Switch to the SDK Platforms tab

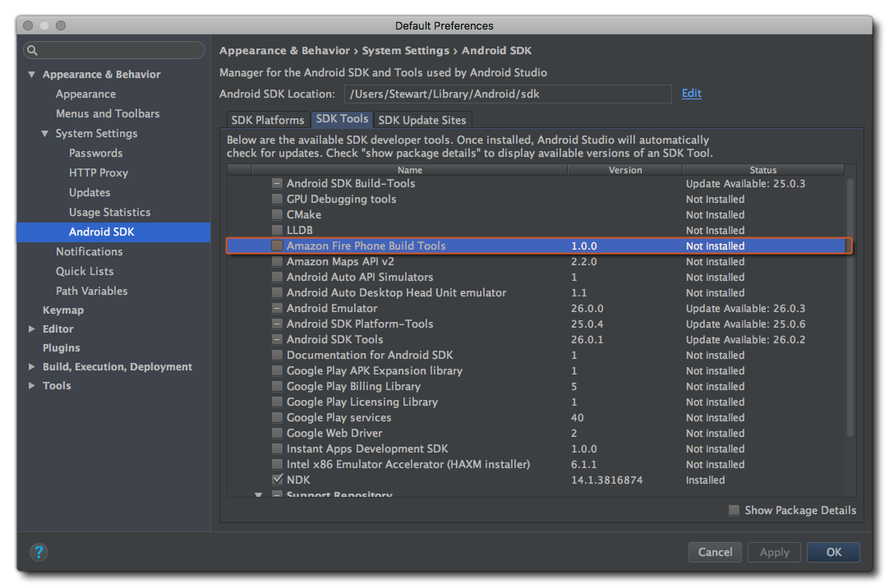coord(268,120)
